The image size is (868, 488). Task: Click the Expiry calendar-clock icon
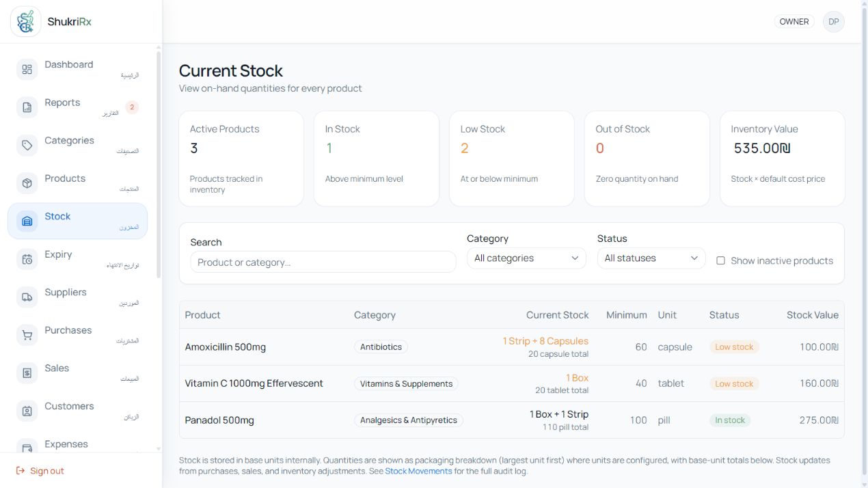(27, 259)
